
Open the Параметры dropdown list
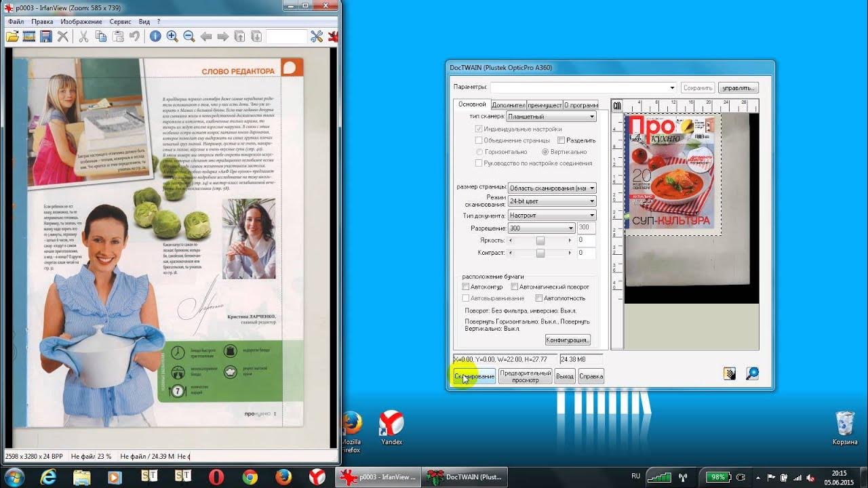tap(583, 87)
